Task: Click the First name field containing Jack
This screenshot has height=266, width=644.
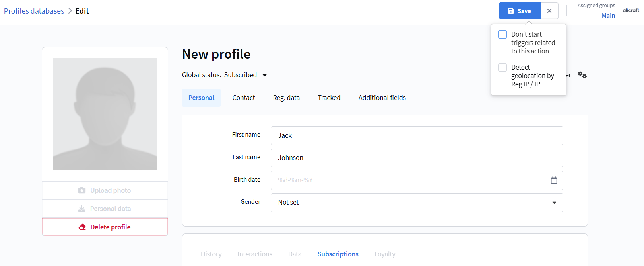Action: (x=417, y=135)
